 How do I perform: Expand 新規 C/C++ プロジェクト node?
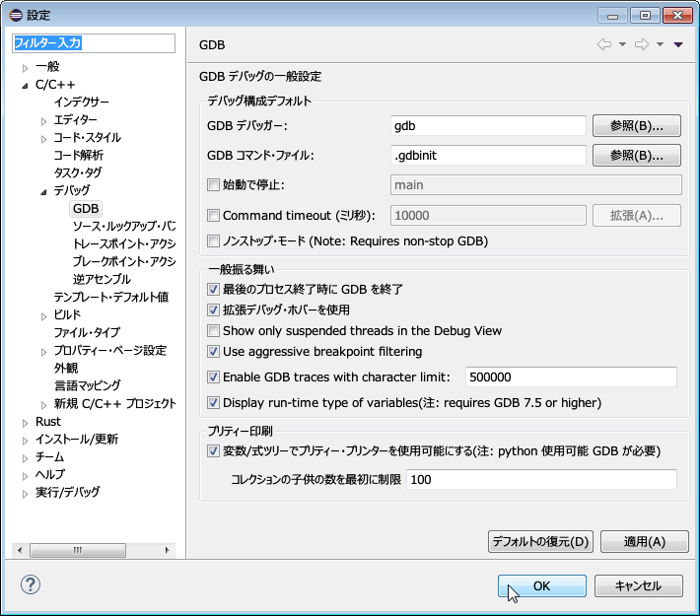click(43, 405)
